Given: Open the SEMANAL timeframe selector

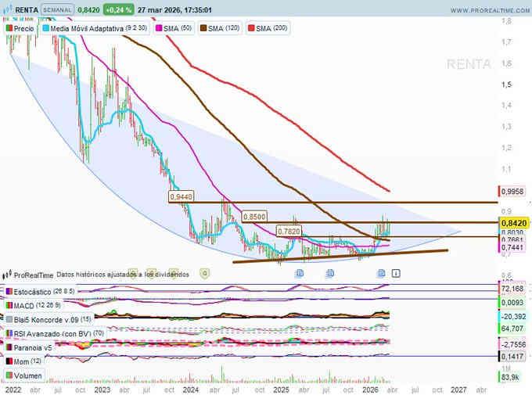Looking at the screenshot, I should [x=61, y=10].
